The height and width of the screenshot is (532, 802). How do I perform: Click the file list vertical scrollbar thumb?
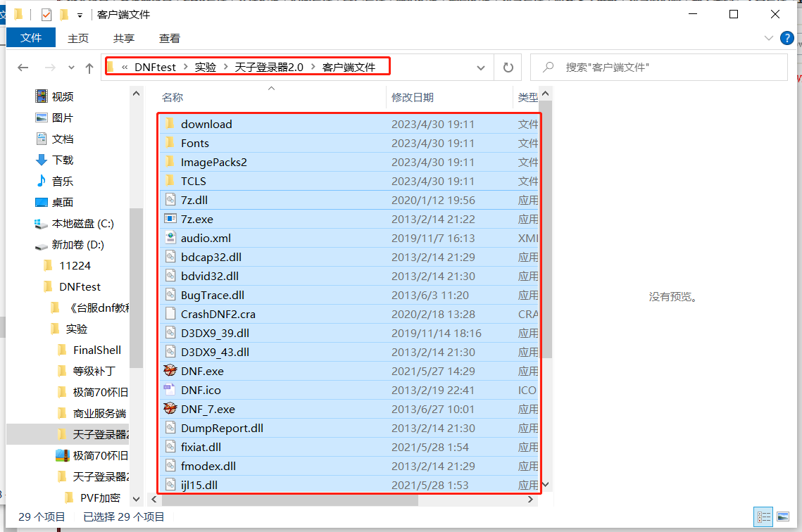pos(546,229)
